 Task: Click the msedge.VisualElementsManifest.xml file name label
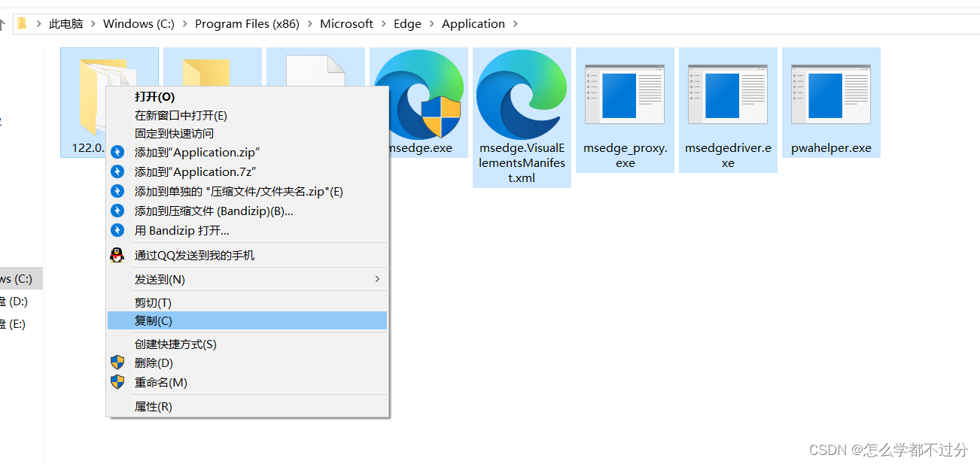522,163
